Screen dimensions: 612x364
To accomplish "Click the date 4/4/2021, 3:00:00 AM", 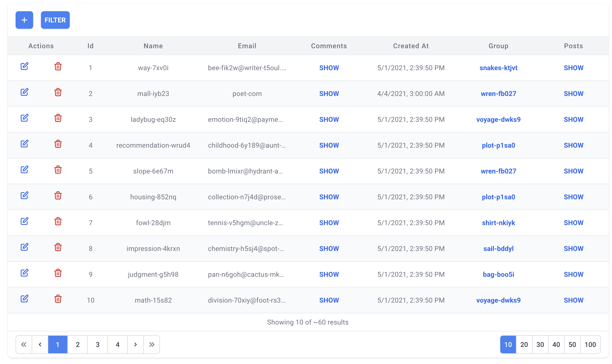I will coord(411,94).
